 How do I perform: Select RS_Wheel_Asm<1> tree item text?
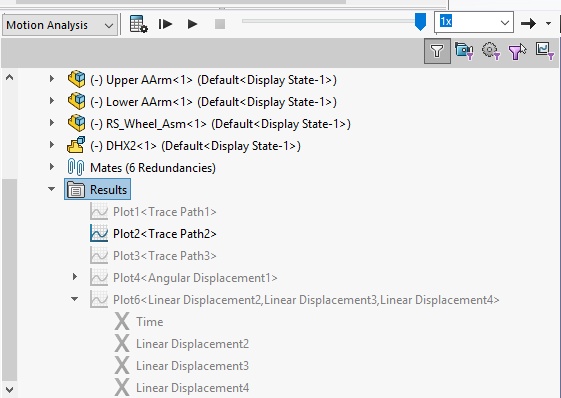pyautogui.click(x=220, y=124)
